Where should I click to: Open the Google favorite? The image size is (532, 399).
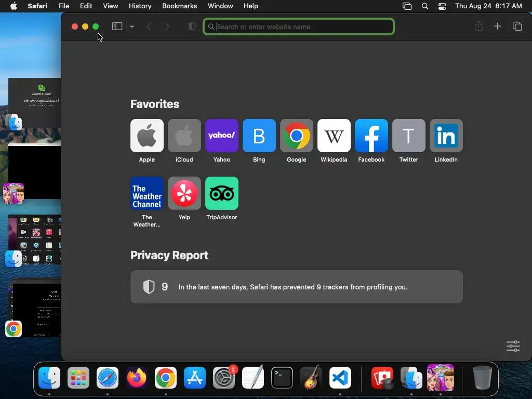click(297, 136)
